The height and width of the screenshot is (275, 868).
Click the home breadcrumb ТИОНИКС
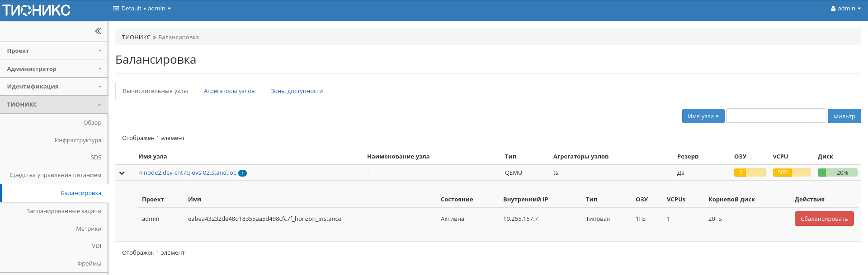pos(136,37)
